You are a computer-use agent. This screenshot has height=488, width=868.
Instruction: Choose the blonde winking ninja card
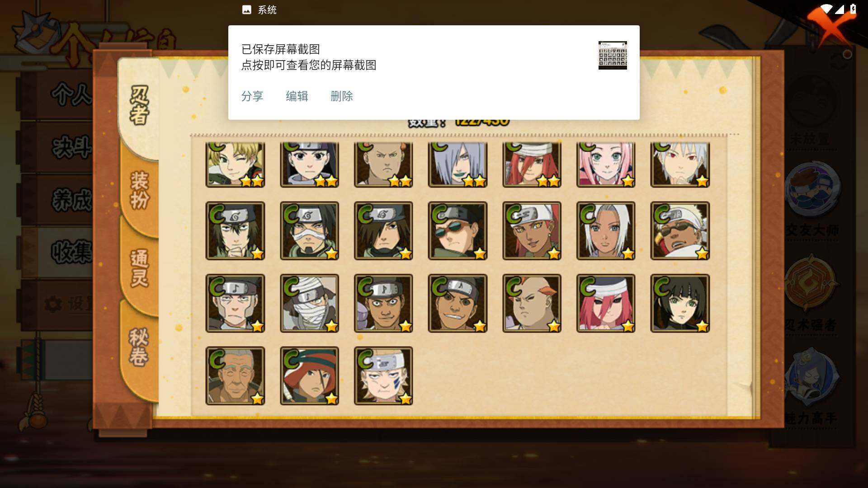tap(235, 164)
